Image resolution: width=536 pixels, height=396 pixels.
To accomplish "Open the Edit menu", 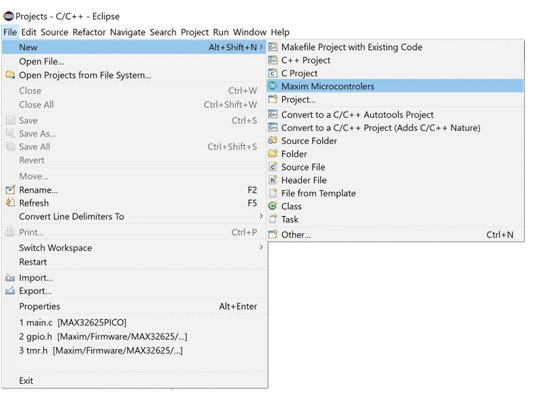I will coord(29,32).
